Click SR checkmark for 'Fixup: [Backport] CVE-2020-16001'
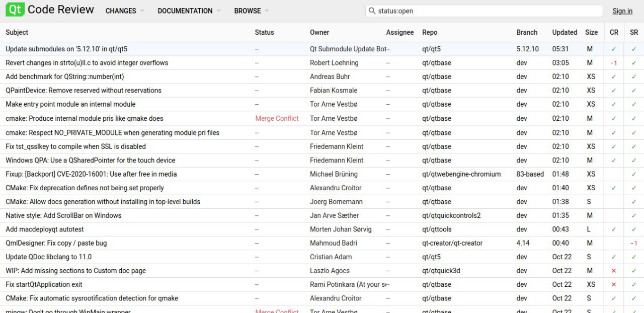Image resolution: width=644 pixels, height=313 pixels. tap(634, 174)
